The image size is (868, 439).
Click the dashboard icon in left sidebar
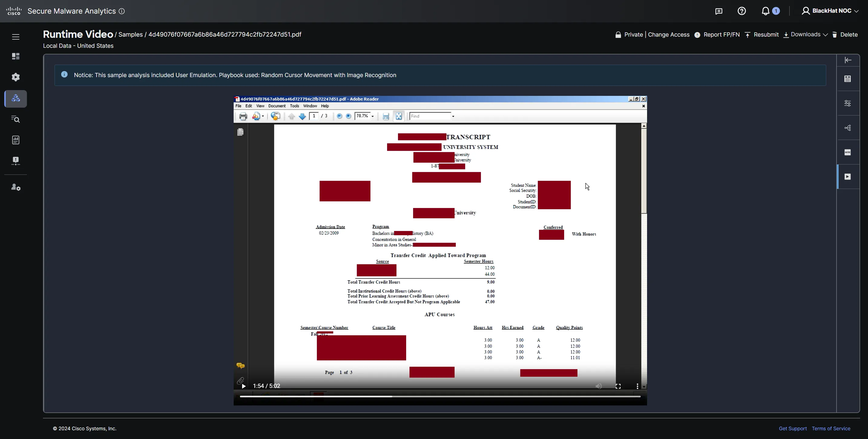click(x=15, y=56)
